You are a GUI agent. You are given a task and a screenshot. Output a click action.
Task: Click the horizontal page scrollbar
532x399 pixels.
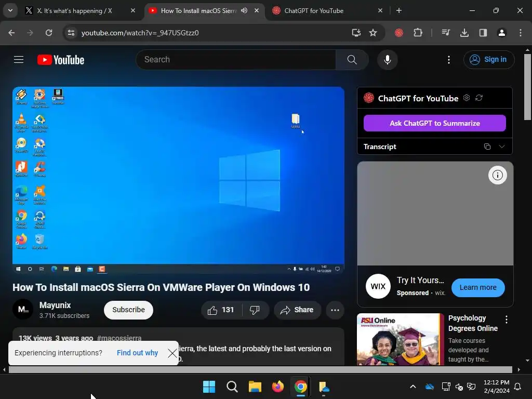pos(261,369)
